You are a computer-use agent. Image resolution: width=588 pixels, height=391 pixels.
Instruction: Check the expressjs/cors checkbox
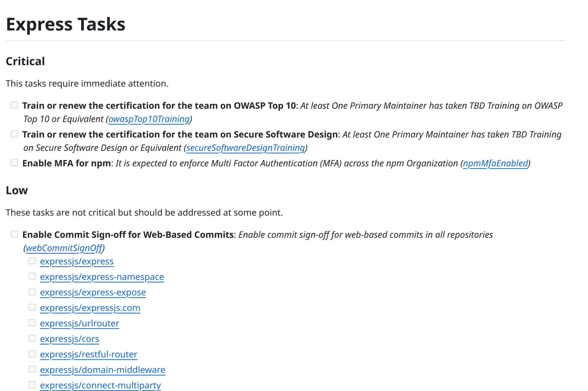(32, 338)
